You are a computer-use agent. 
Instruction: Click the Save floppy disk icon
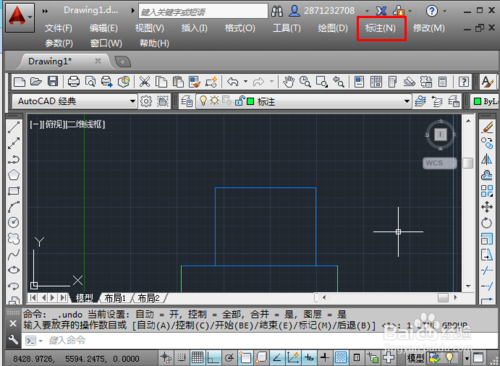(53, 81)
